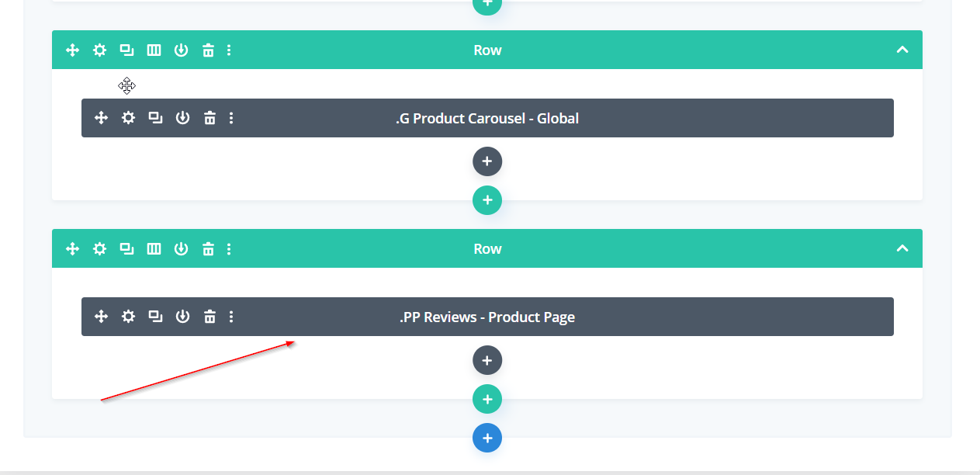Delete the .G Product Carousel - Global module

click(210, 118)
